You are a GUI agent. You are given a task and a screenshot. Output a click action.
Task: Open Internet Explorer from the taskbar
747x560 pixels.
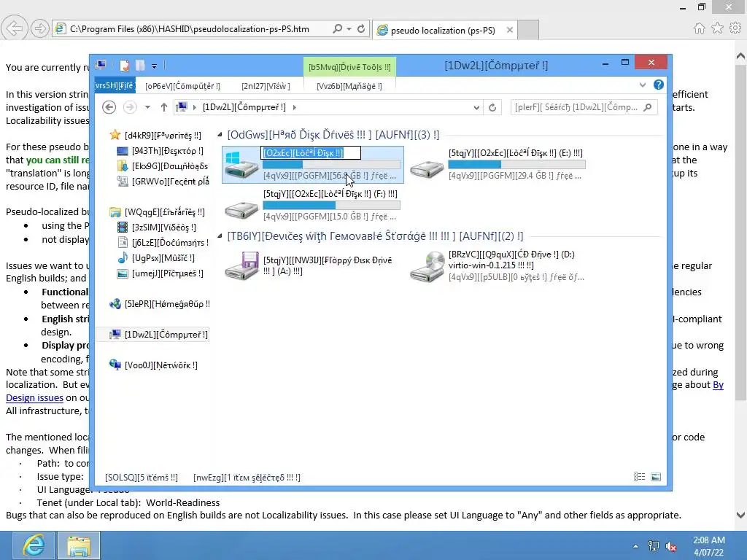point(33,545)
